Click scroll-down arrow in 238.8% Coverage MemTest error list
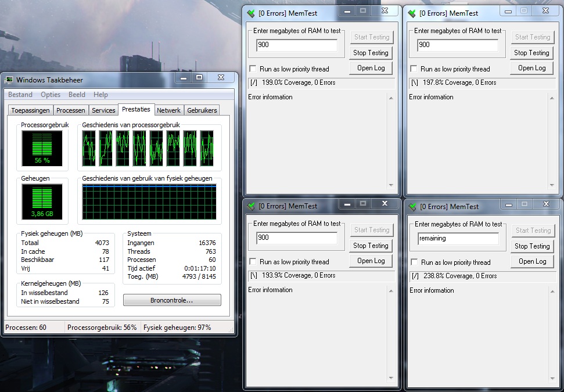Viewport: 564px width, 392px height. (552, 379)
